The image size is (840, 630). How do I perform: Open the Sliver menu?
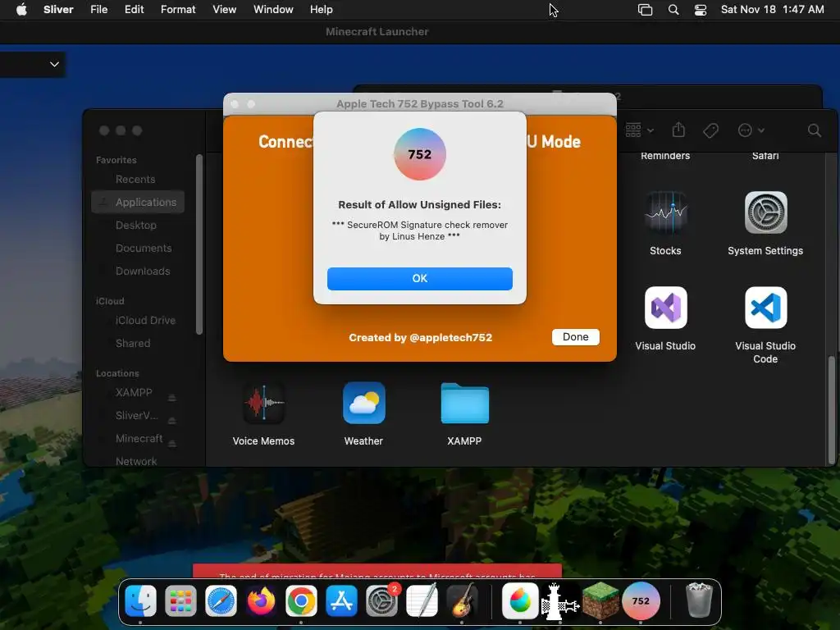[x=58, y=10]
